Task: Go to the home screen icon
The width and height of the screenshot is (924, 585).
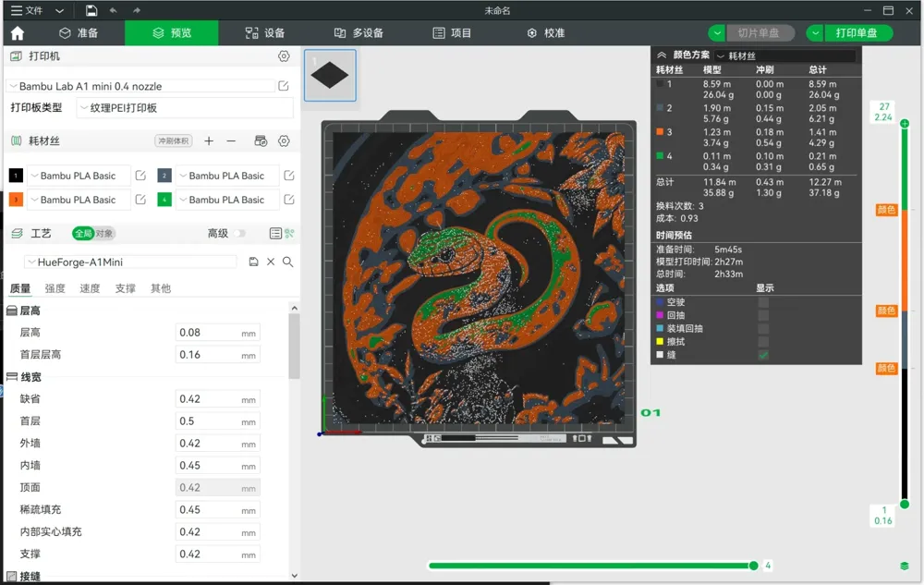Action: click(x=18, y=33)
